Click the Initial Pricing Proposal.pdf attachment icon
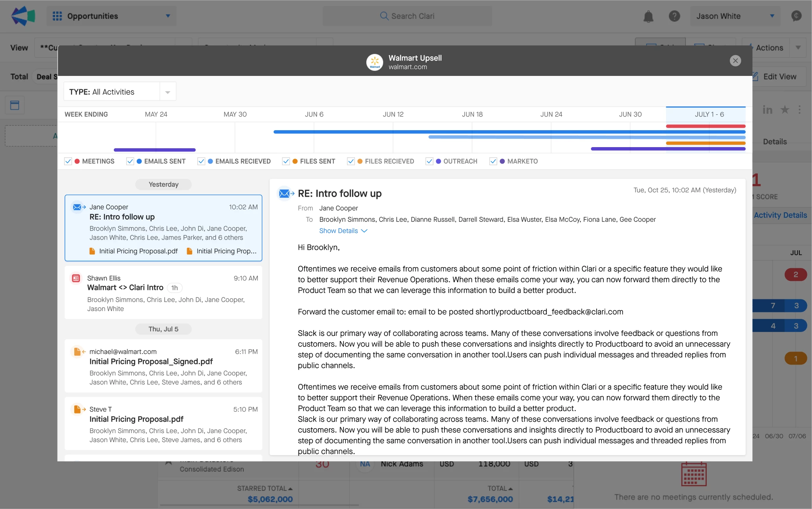Image resolution: width=812 pixels, height=509 pixels. click(x=92, y=251)
